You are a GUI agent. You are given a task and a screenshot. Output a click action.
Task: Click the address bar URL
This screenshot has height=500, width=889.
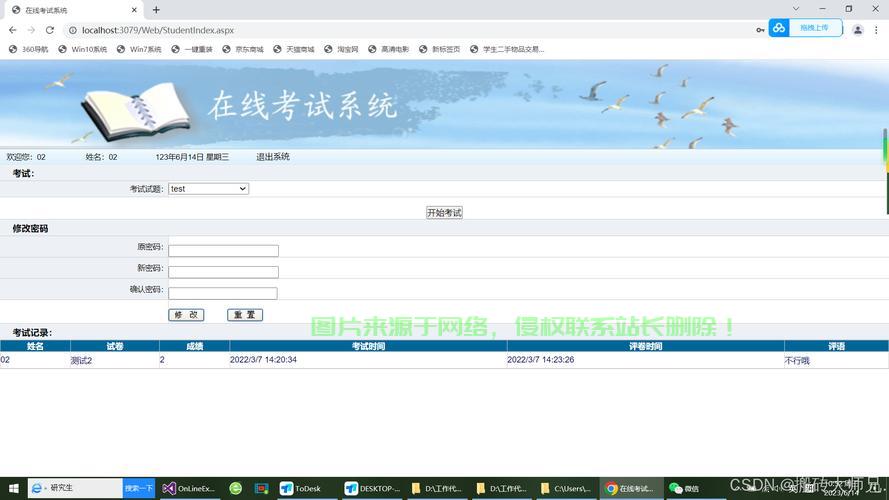coord(158,30)
